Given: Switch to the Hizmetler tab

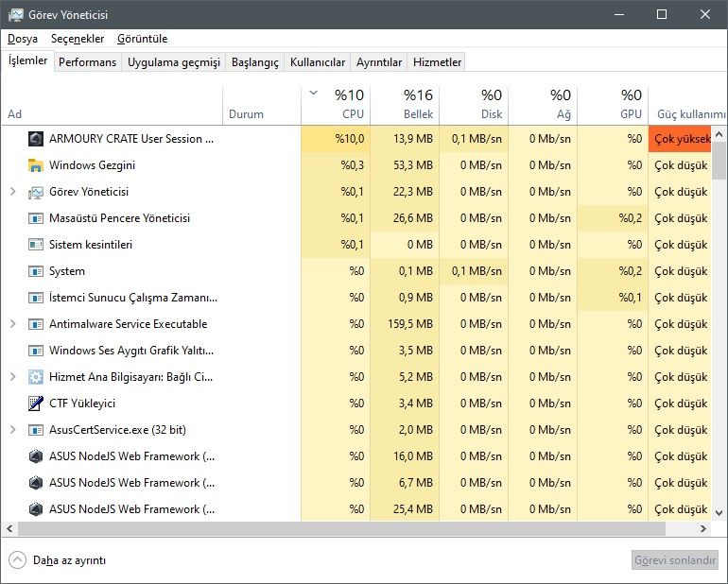Looking at the screenshot, I should [437, 62].
